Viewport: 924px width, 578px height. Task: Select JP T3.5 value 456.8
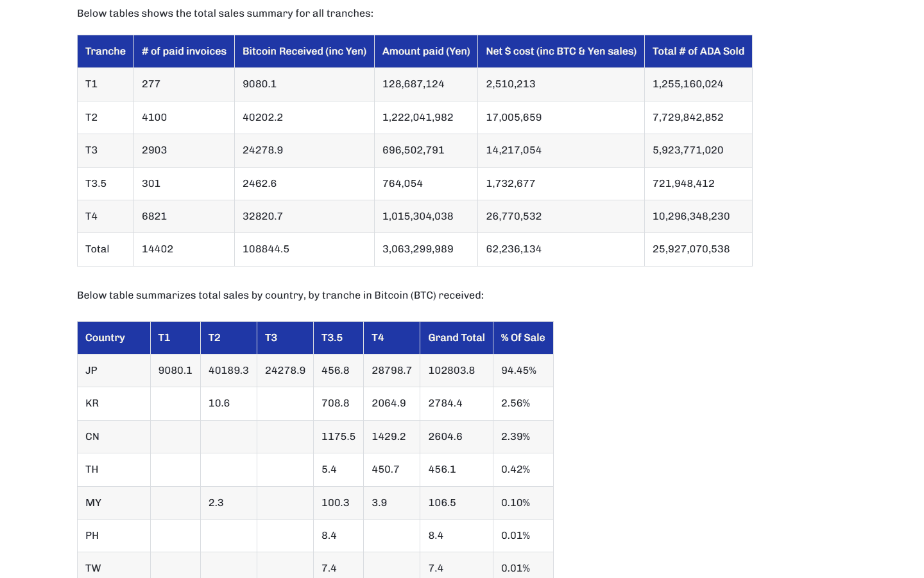point(335,371)
